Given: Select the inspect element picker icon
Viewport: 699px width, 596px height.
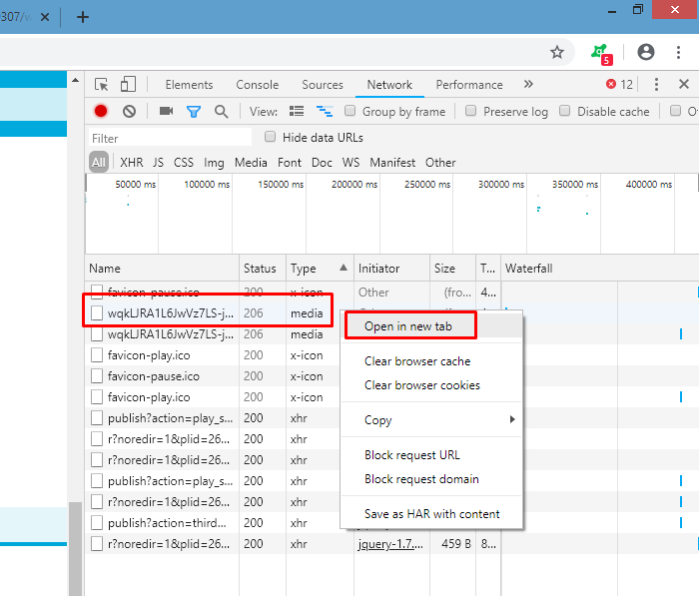Looking at the screenshot, I should (x=102, y=84).
